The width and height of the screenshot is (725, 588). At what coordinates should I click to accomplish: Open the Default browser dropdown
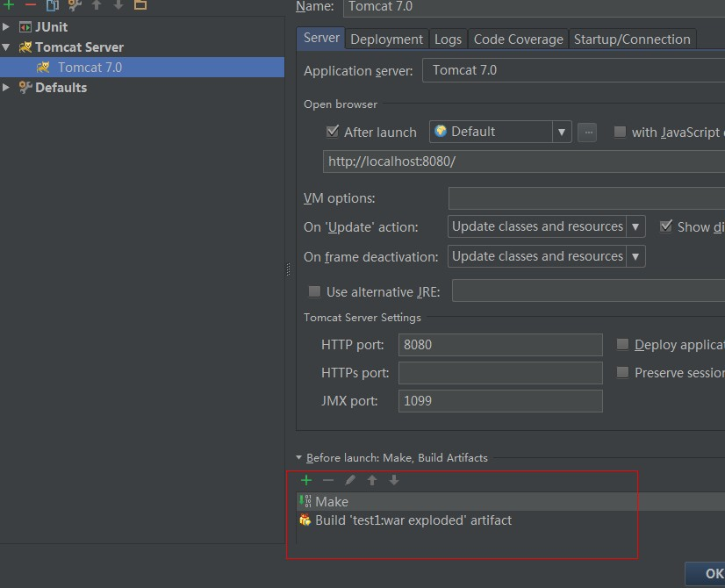(562, 133)
